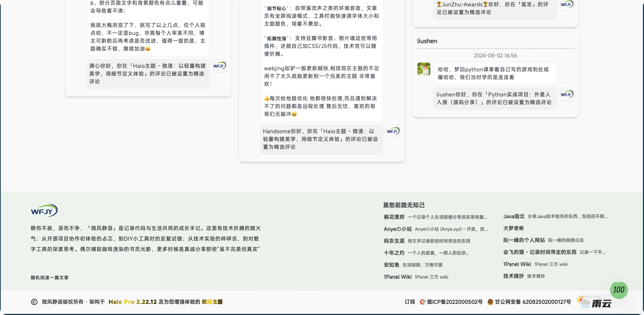
Task: Click liushen's green avatar thumbnail
Action: point(424,69)
